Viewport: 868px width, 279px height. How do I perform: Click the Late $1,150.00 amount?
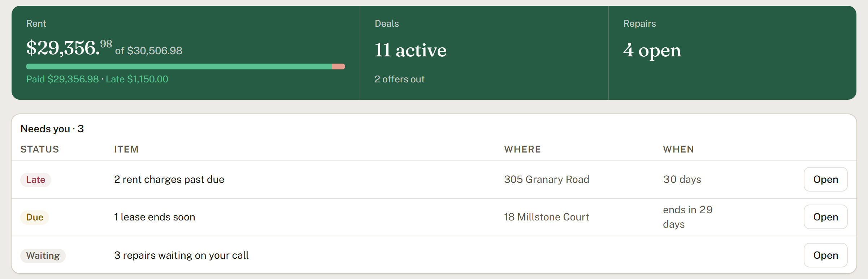[137, 79]
